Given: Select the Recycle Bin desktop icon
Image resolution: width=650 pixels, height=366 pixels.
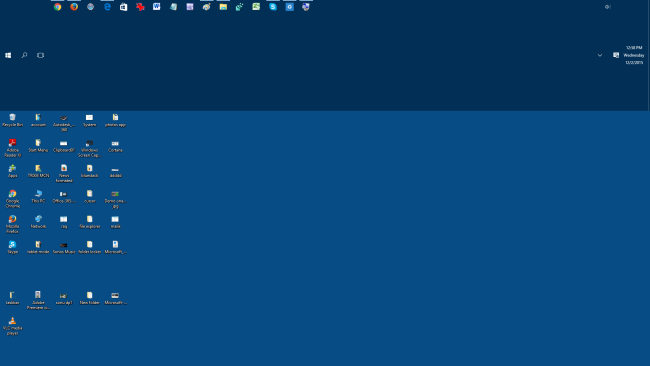Looking at the screenshot, I should tap(12, 120).
